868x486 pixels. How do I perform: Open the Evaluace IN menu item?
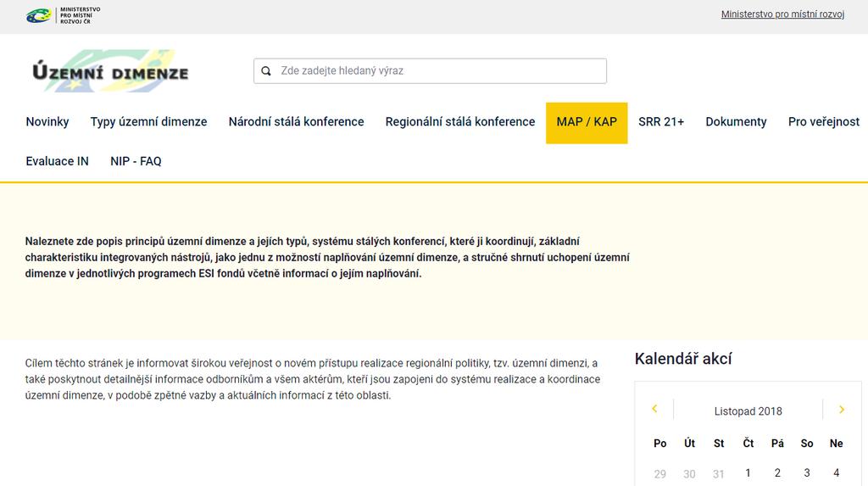point(57,161)
